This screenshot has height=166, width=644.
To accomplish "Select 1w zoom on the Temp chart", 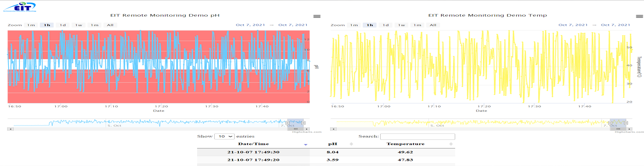I will coord(401,25).
